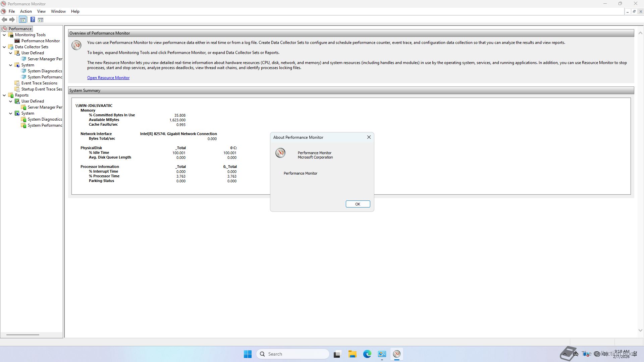The height and width of the screenshot is (362, 644).
Task: Select Event Trace Sessions folder icon
Action: tap(17, 83)
